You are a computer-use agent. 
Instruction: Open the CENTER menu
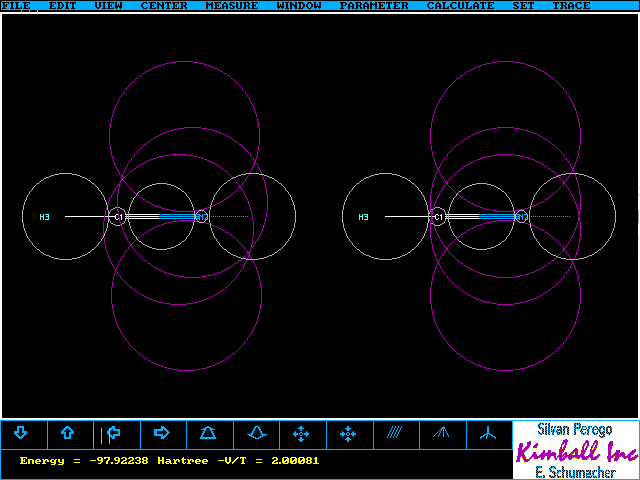tap(164, 6)
